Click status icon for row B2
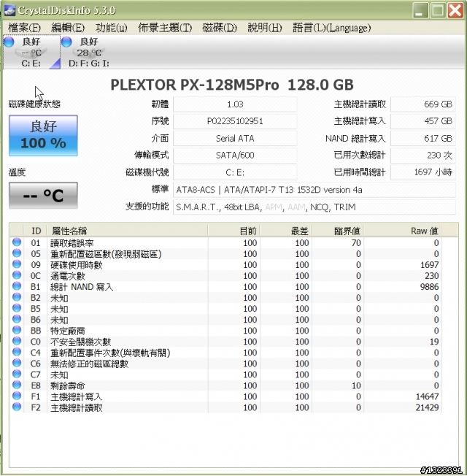Image resolution: width=467 pixels, height=476 pixels. click(17, 297)
